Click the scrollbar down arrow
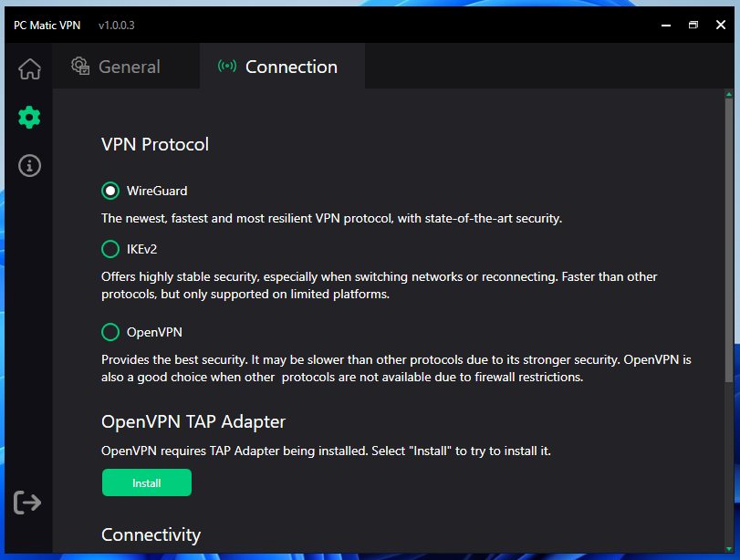 pos(728,546)
